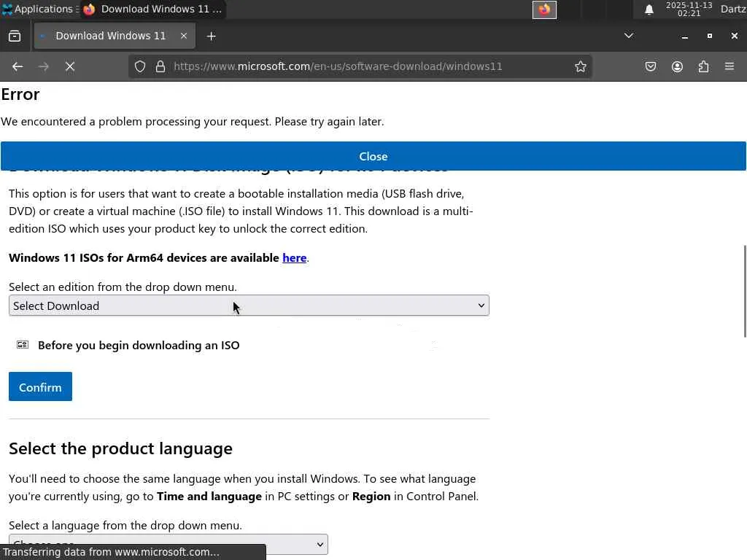
Task: Click the Firefox workspace thumbnail in panel
Action: click(x=544, y=9)
